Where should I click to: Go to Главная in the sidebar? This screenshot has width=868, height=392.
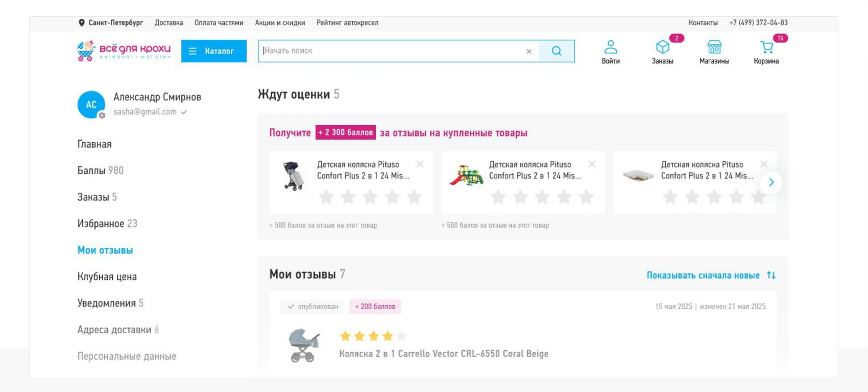(x=94, y=144)
